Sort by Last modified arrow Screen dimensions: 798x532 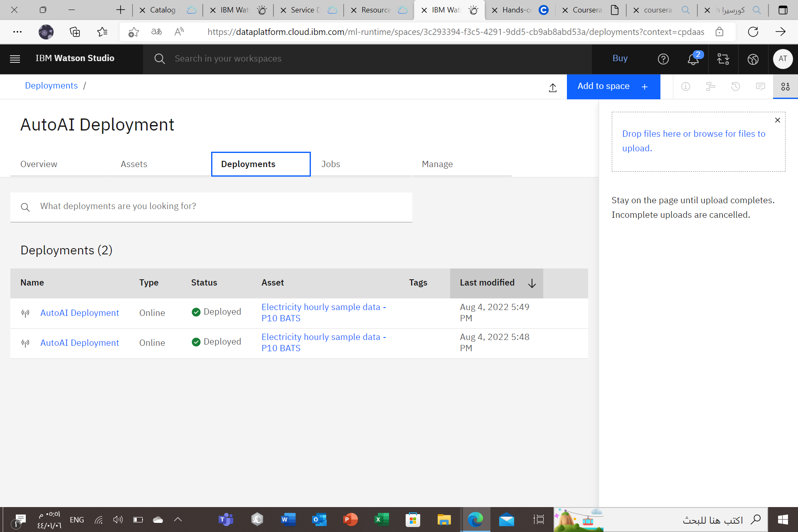coord(532,283)
